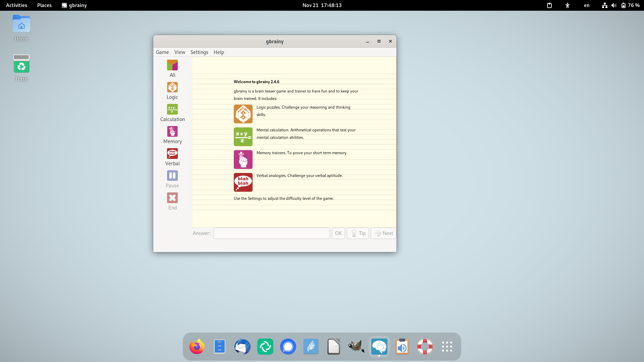Click the pink Memory trainers hand image
This screenshot has height=362, width=644.
tap(243, 160)
